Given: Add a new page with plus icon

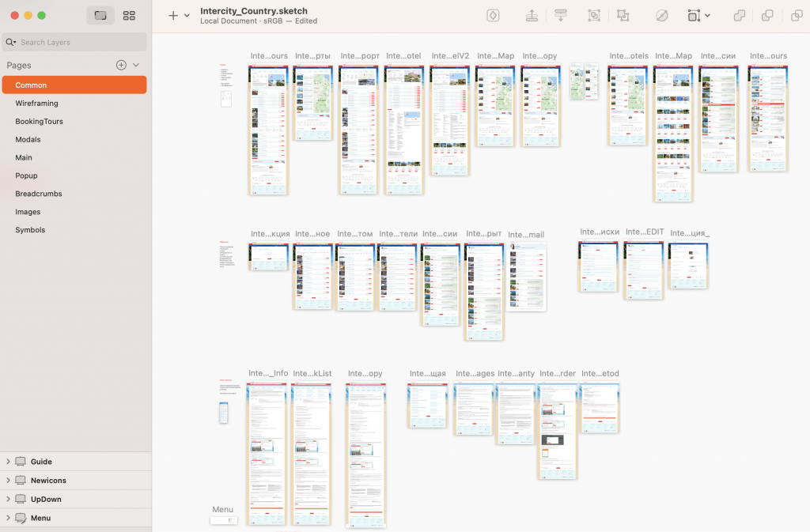Looking at the screenshot, I should click(x=121, y=65).
